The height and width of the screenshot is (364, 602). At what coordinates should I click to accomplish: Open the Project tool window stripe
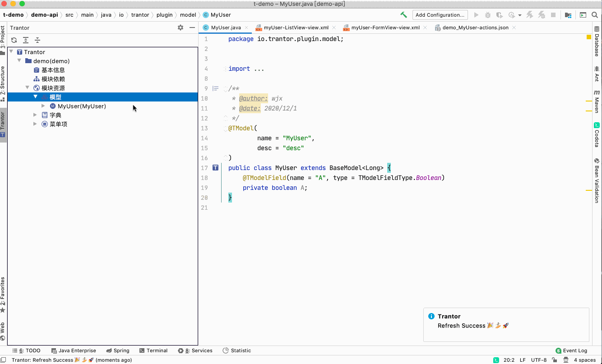pos(3,40)
